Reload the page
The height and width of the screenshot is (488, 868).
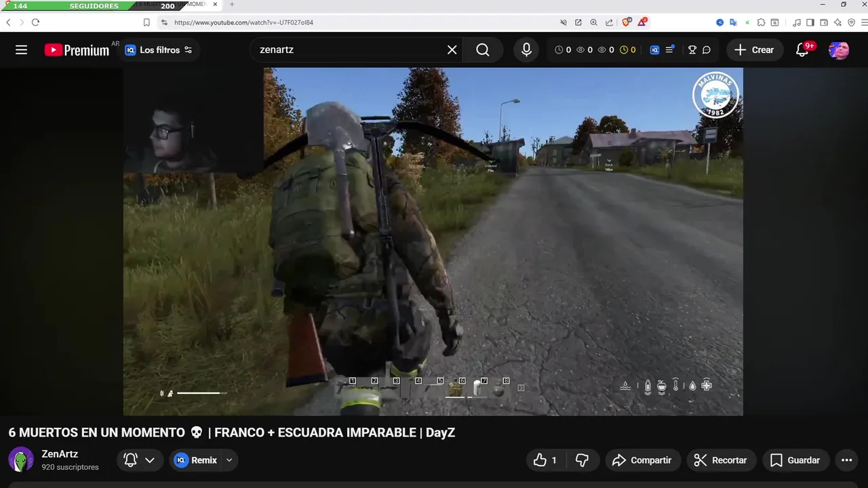click(35, 22)
